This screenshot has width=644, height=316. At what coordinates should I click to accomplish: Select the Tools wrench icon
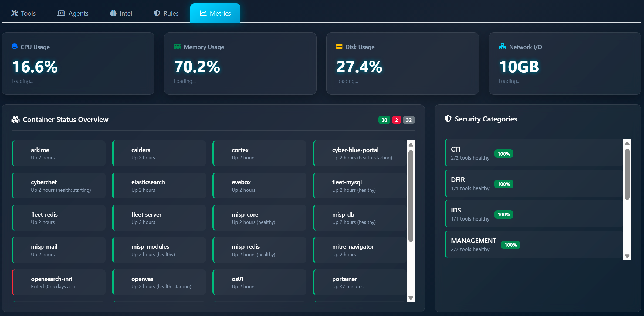click(15, 13)
